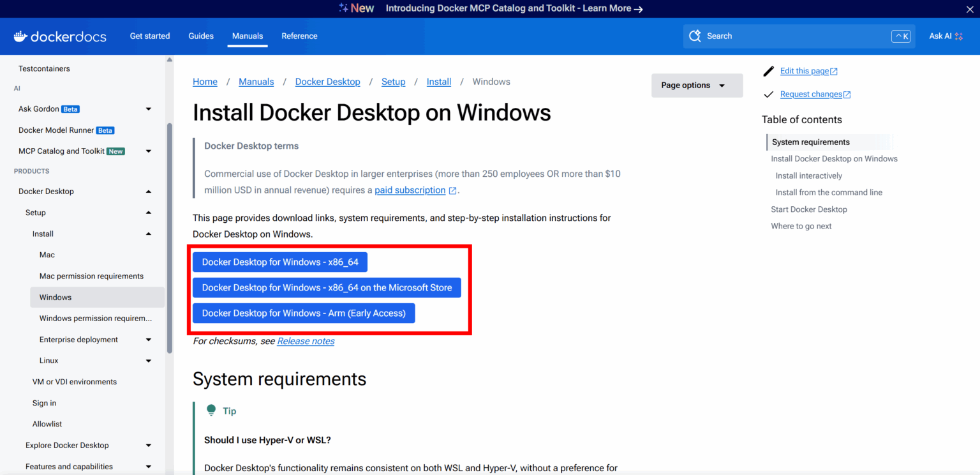Expand the Linux install sidebar item
The image size is (980, 475).
(x=149, y=361)
